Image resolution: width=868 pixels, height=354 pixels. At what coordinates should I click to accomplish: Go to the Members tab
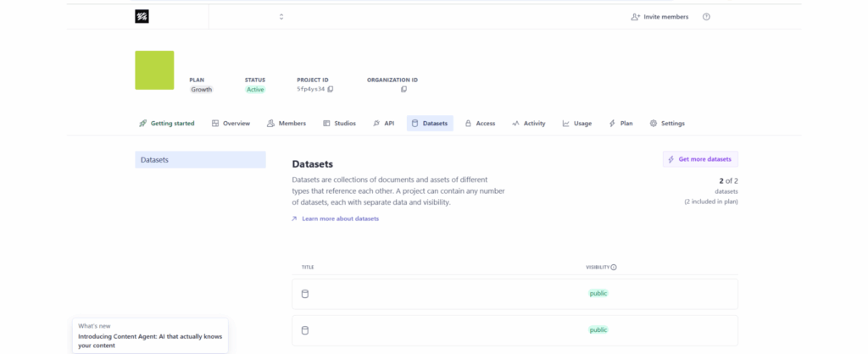(x=287, y=124)
